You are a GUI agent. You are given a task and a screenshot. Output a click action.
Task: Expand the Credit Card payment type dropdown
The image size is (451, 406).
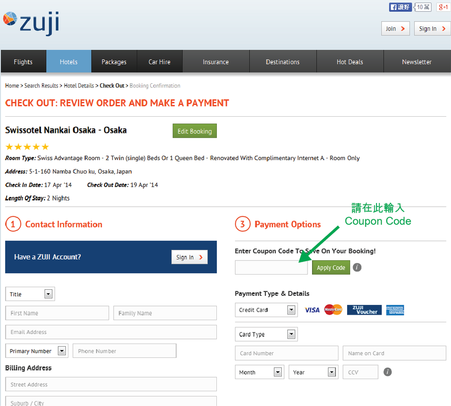click(266, 310)
